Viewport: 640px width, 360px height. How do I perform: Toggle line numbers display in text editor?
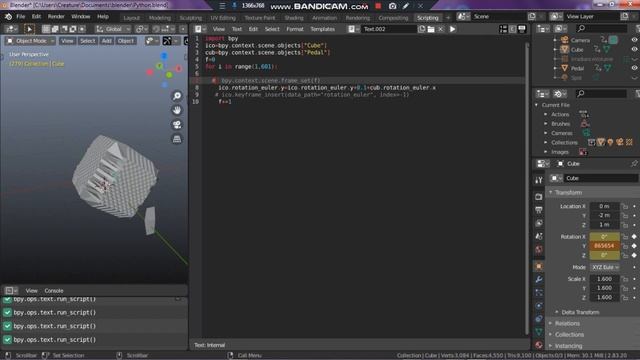tap(503, 29)
